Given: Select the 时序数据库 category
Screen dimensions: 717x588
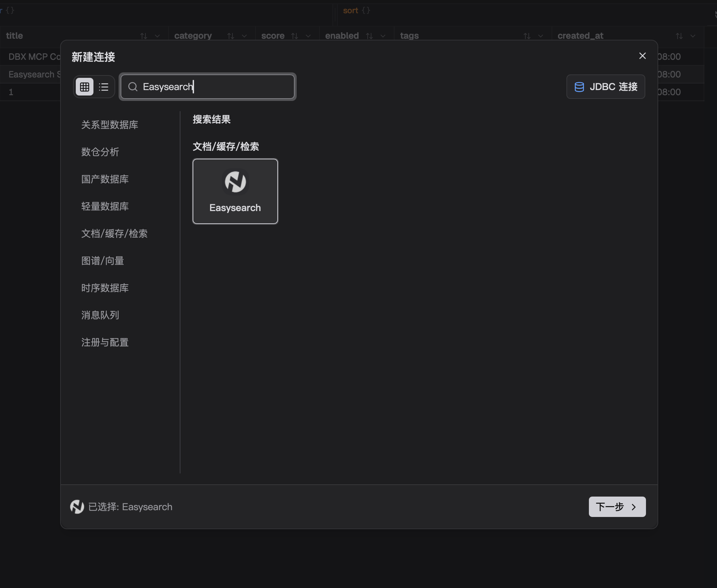Looking at the screenshot, I should 105,288.
